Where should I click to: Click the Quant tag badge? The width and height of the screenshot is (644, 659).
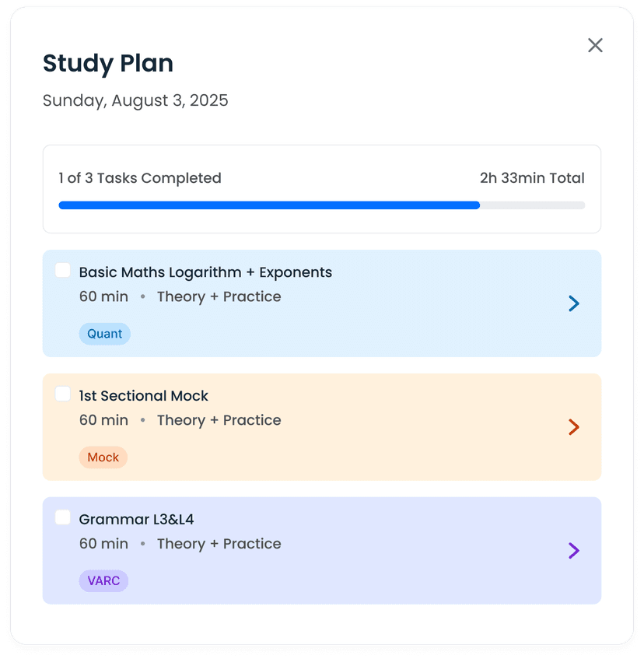104,334
